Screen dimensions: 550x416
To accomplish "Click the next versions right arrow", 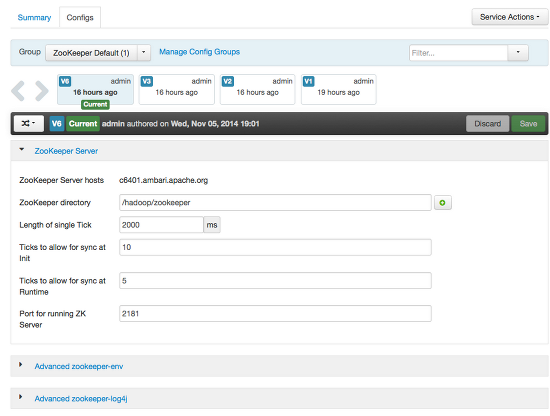I will (x=42, y=91).
